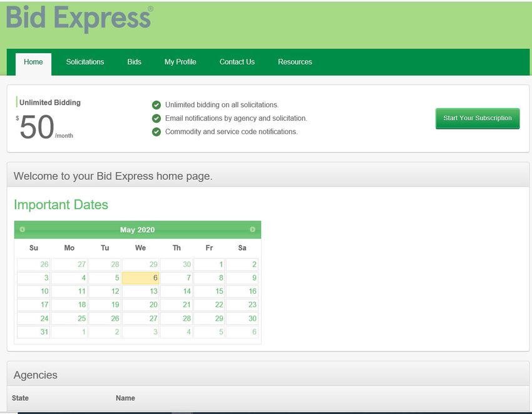Open the Resources menu

(x=295, y=62)
